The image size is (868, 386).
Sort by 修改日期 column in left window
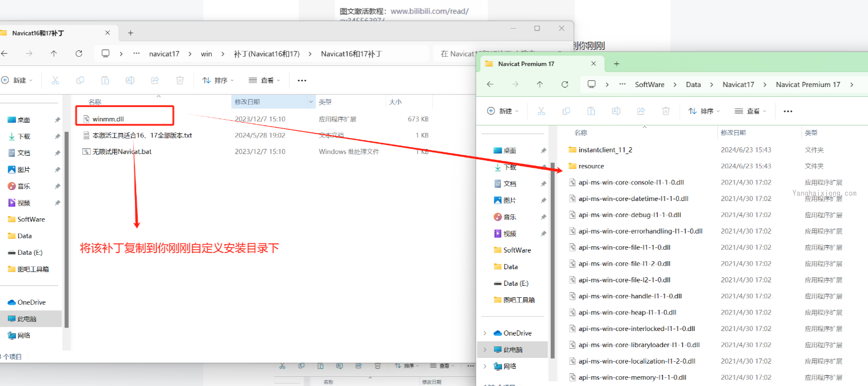pos(274,102)
